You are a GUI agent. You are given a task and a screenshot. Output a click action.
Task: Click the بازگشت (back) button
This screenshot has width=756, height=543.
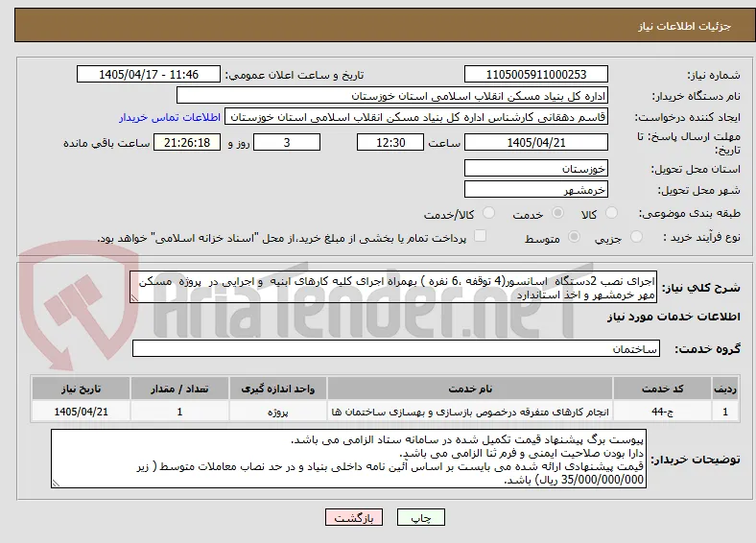(354, 517)
